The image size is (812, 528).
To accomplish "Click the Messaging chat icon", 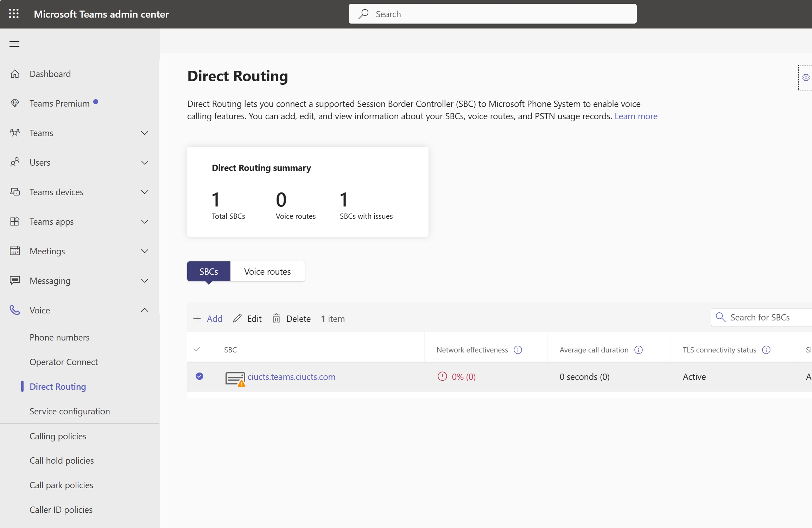I will (x=15, y=280).
